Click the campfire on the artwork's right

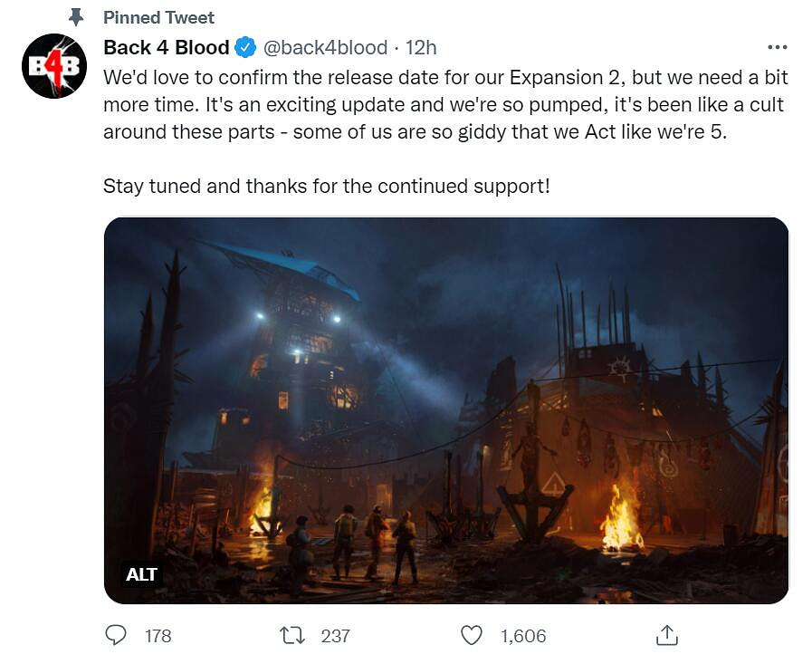tap(621, 519)
